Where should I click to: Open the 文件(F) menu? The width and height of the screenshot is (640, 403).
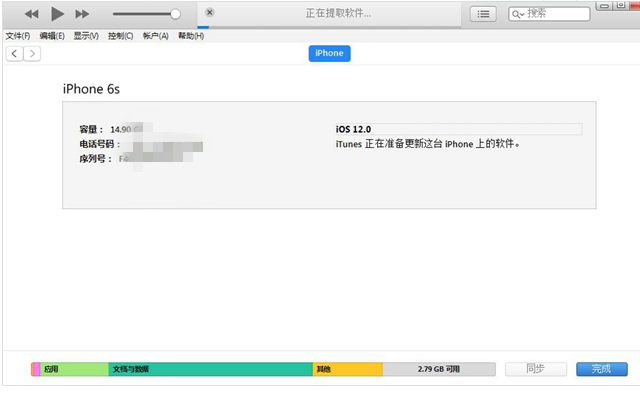(18, 36)
